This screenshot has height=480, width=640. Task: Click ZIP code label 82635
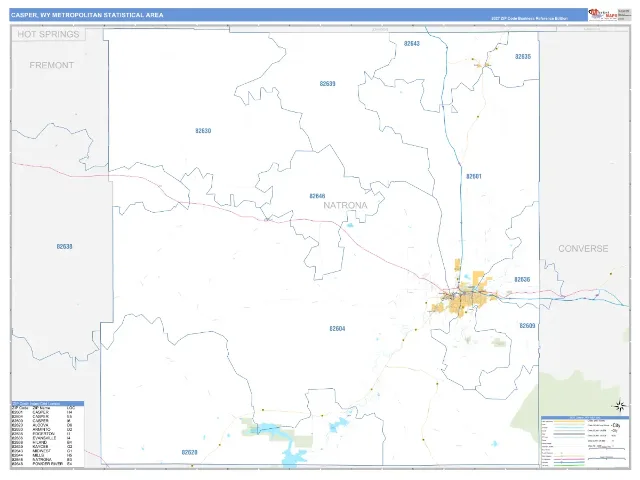(x=523, y=57)
